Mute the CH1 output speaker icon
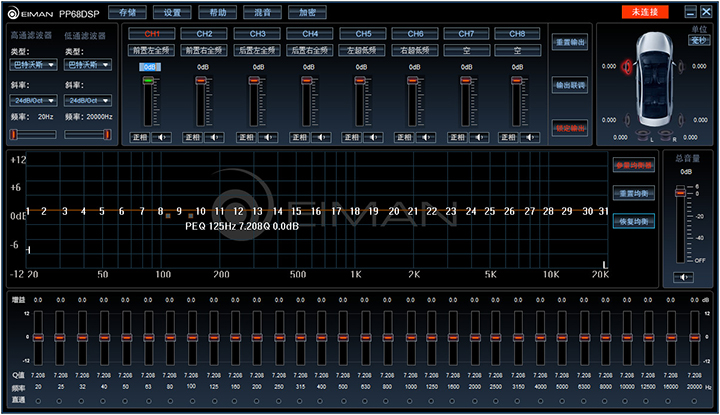This screenshot has width=720, height=415. pos(161,137)
